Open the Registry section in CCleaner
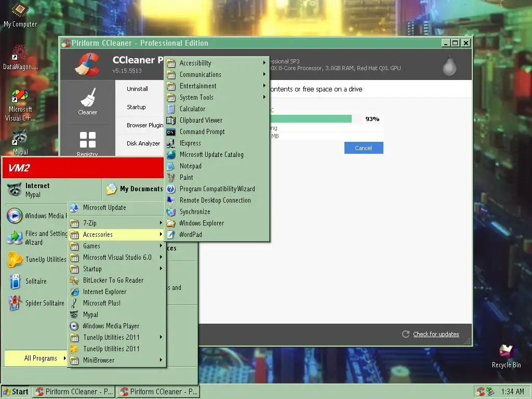Screen dimensions: 532x399 (x=87, y=143)
